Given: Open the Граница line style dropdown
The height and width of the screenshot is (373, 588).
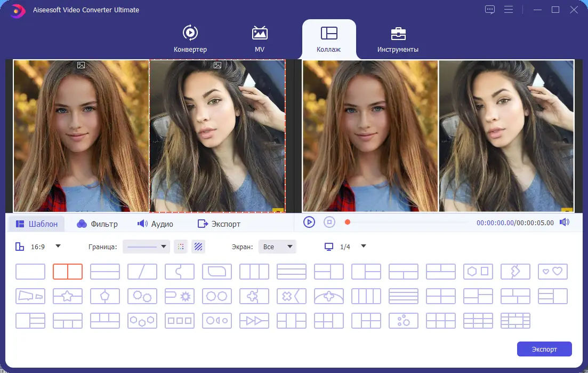Looking at the screenshot, I should point(146,247).
